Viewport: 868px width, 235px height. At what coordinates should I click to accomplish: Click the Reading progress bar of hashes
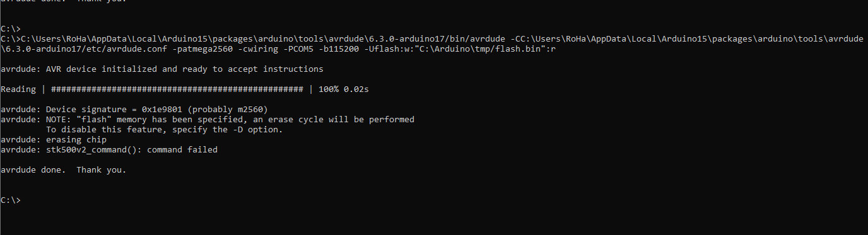pyautogui.click(x=177, y=89)
